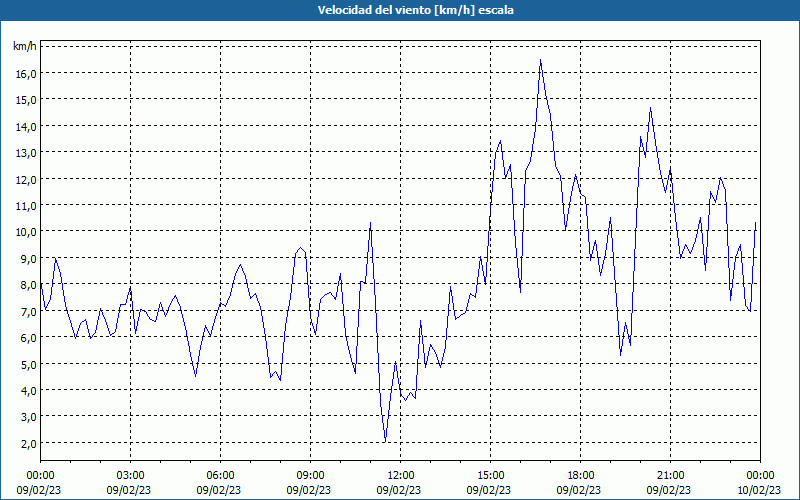The image size is (800, 500).
Task: Click the 13,0 y-axis label
Action: 26,153
